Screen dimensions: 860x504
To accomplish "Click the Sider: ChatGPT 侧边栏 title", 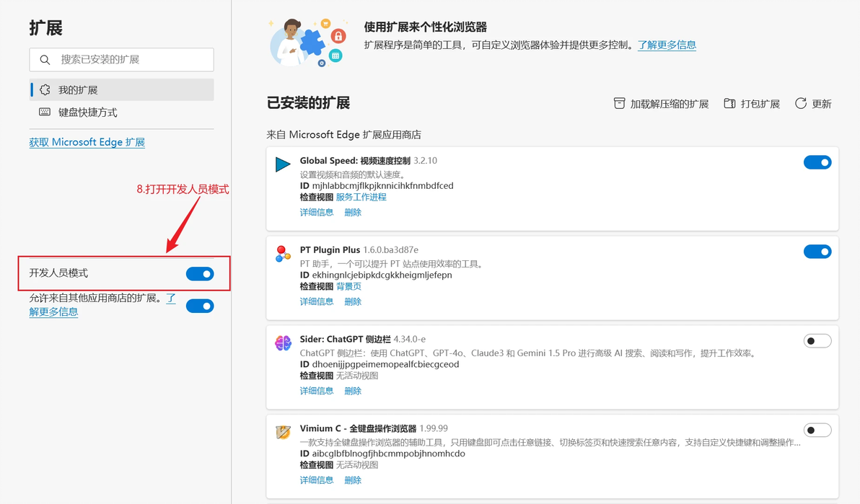I will [x=345, y=339].
